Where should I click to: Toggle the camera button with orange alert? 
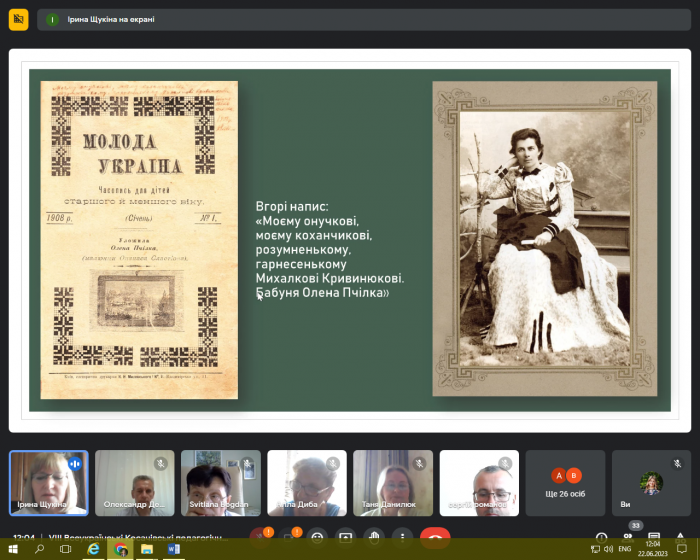pos(290,537)
